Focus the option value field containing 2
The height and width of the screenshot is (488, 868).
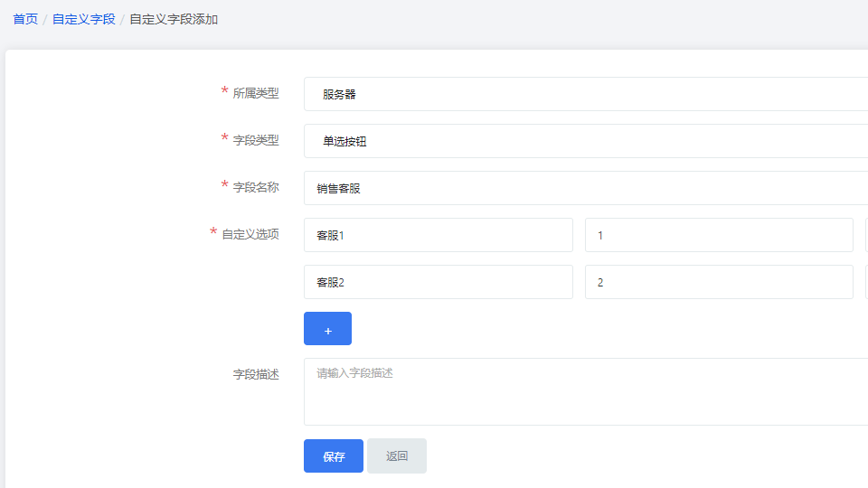click(719, 282)
